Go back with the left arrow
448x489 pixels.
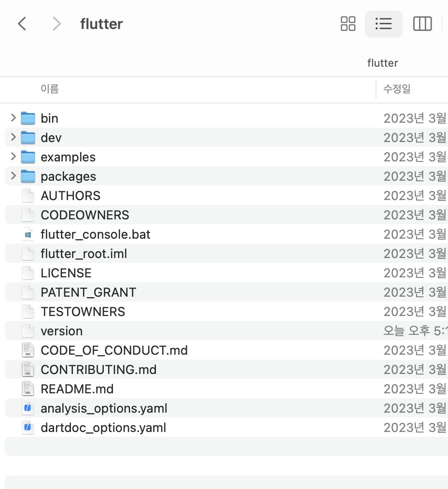22,24
